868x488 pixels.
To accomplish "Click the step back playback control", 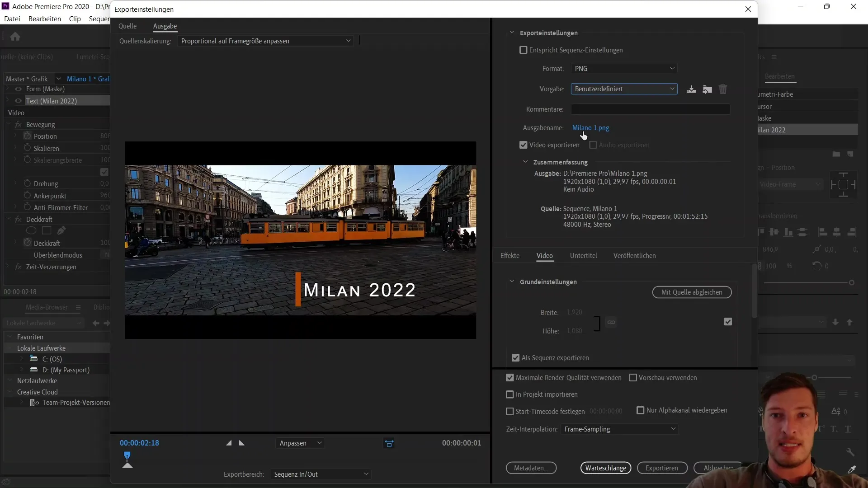I will click(229, 443).
